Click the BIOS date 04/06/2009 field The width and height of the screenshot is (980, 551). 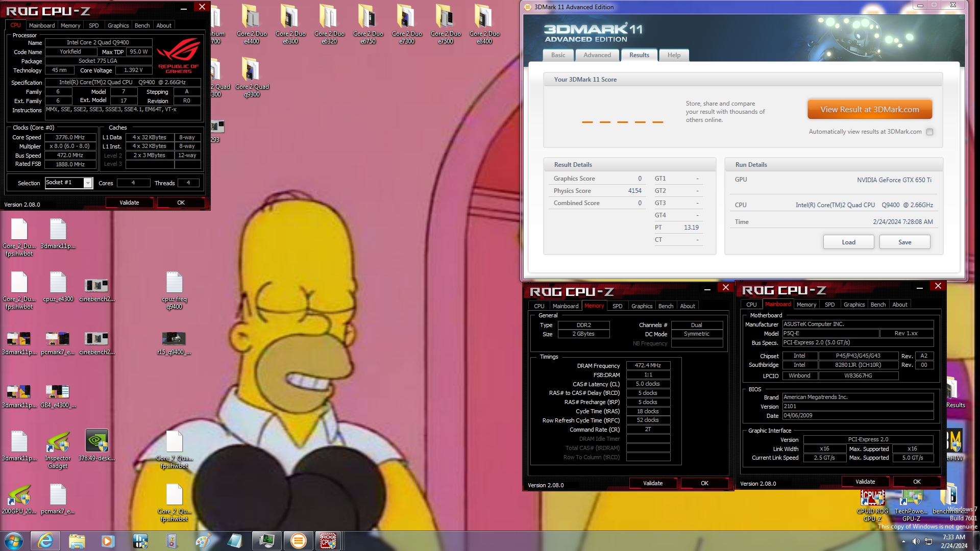(x=857, y=416)
